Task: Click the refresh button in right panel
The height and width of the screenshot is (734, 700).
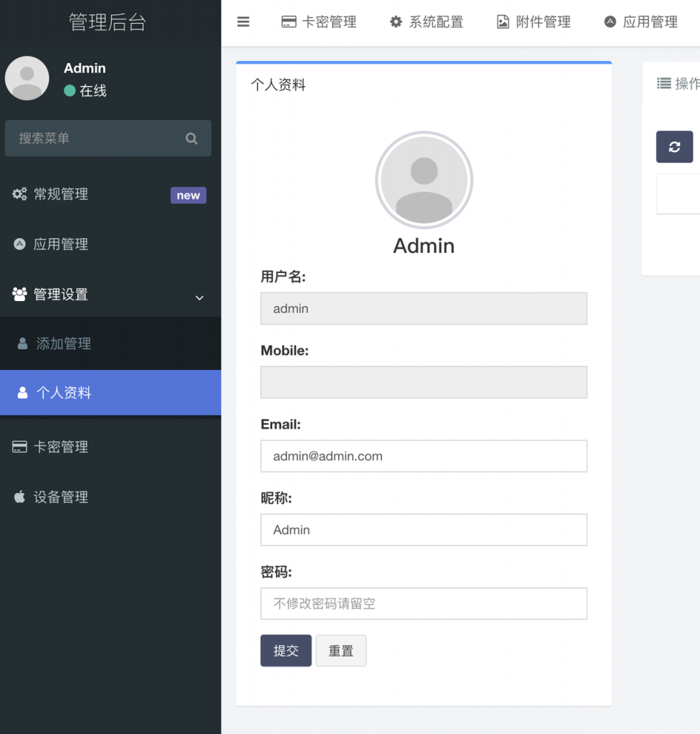Action: 674,147
